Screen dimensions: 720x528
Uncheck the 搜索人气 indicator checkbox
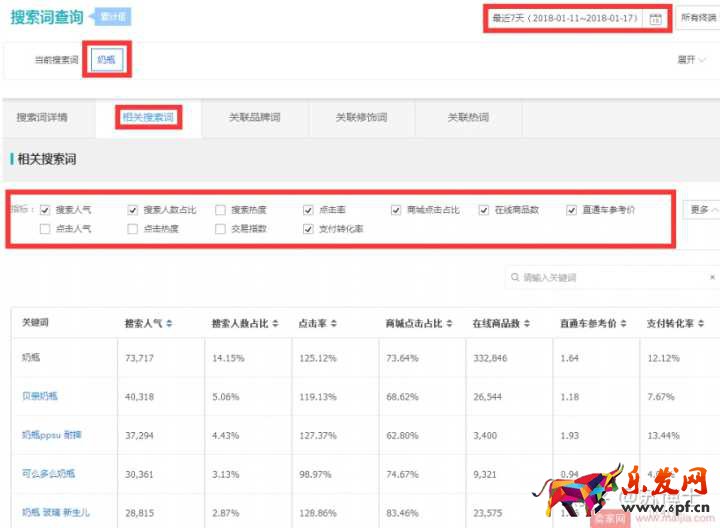45,210
